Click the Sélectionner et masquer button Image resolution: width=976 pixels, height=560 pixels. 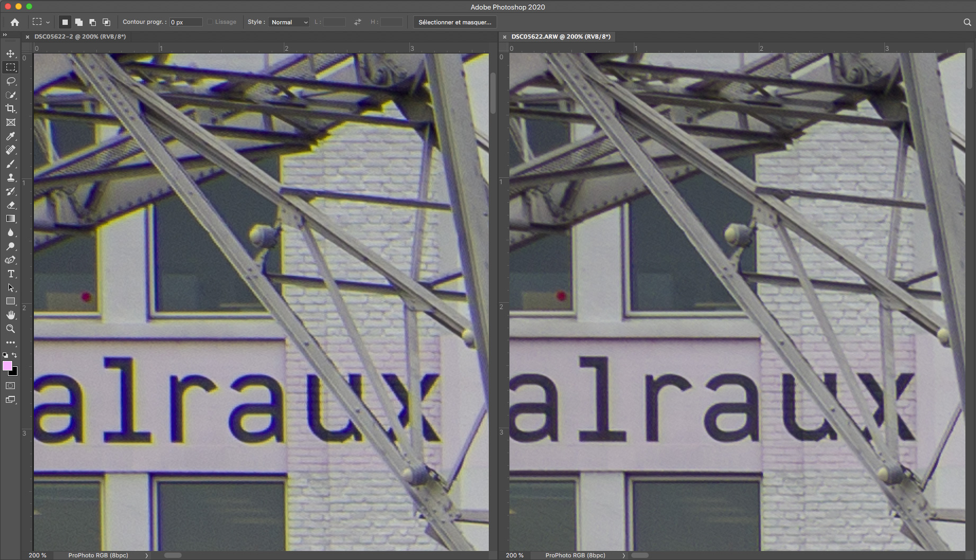(454, 22)
